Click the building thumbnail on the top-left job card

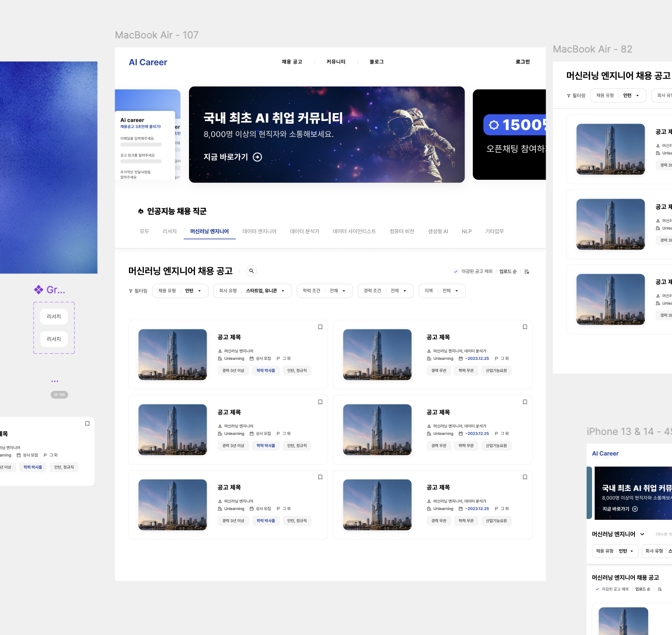pos(173,355)
